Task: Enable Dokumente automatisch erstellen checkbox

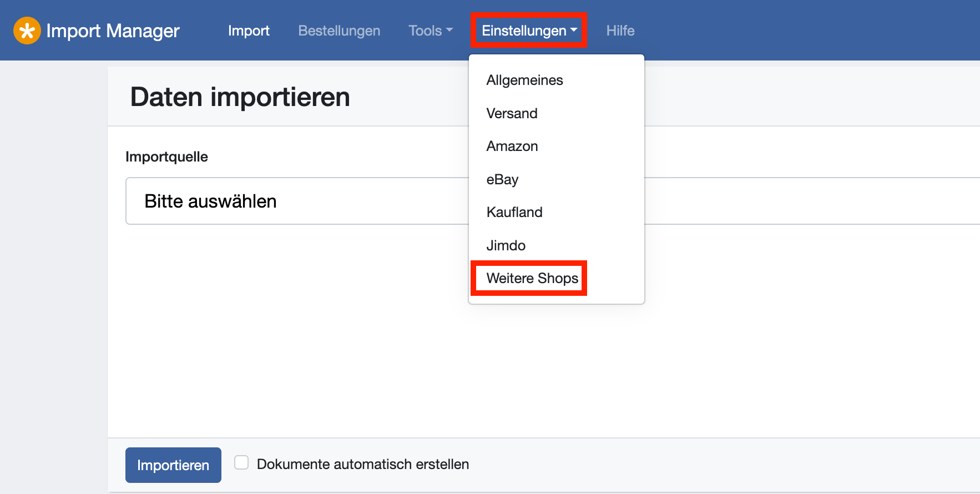Action: pos(241,462)
